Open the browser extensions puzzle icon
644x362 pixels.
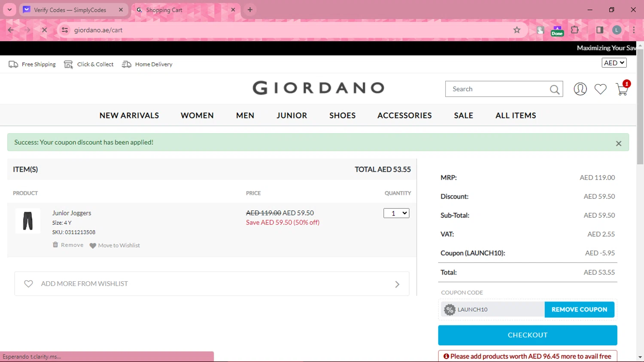[575, 30]
